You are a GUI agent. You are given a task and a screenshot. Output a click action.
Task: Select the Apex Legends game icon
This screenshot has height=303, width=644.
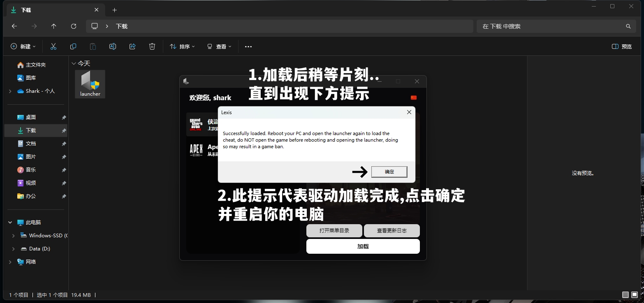pyautogui.click(x=197, y=149)
